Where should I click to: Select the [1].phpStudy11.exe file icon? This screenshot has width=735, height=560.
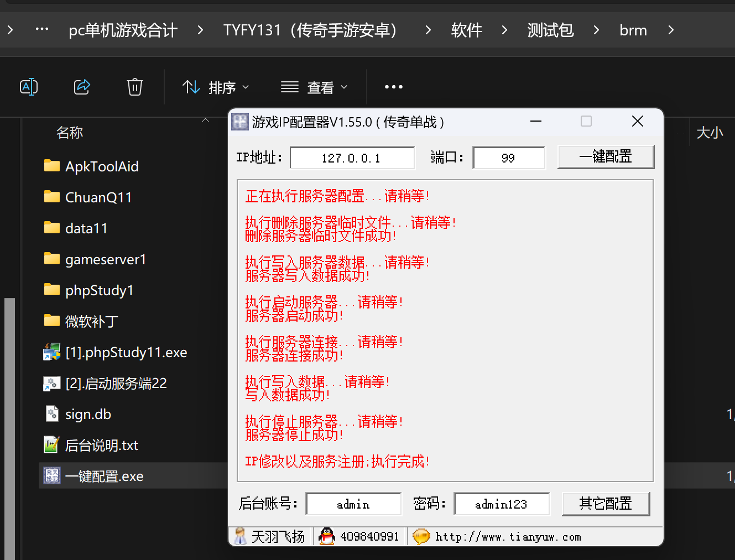[x=52, y=352]
